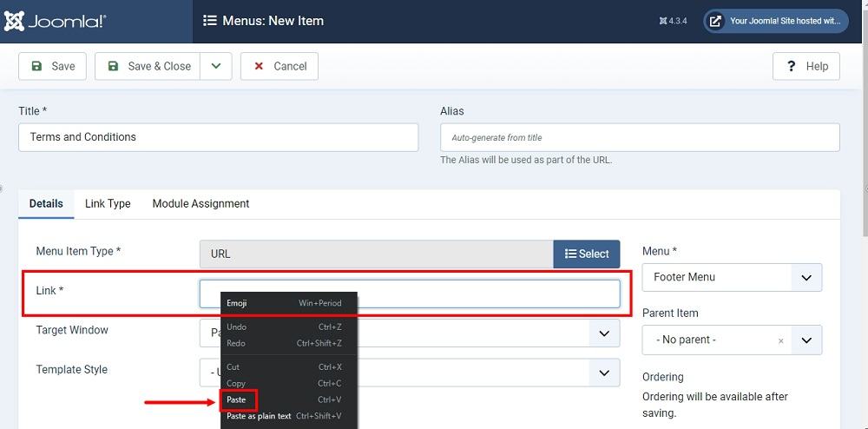
Task: Expand the Save & Close options arrow
Action: point(216,66)
